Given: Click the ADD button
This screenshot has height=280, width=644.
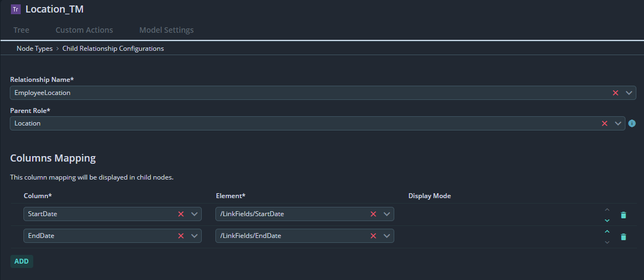Looking at the screenshot, I should [x=22, y=261].
